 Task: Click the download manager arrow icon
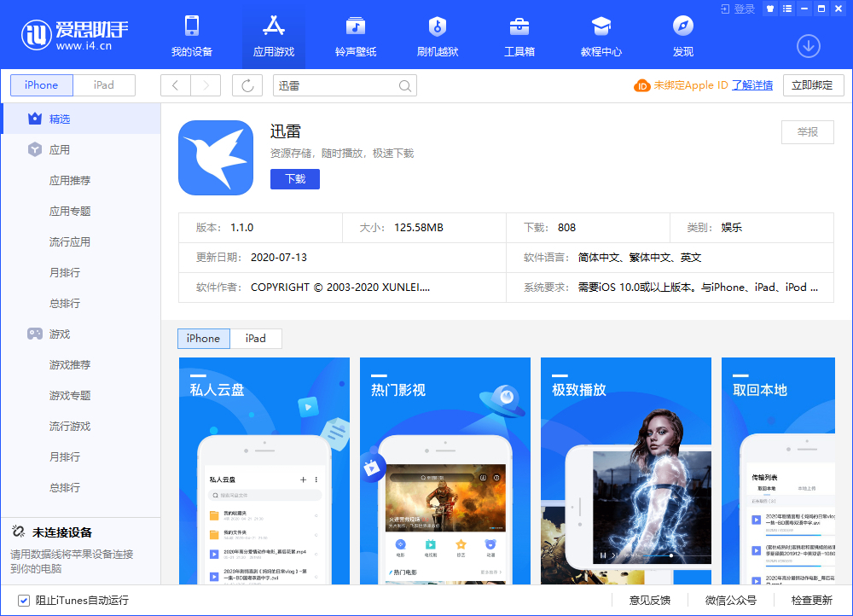809,45
